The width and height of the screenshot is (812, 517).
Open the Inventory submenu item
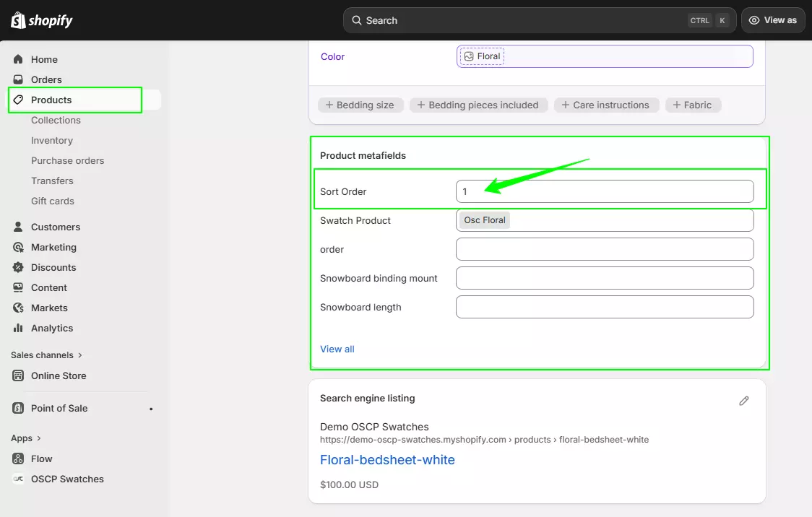coord(52,140)
